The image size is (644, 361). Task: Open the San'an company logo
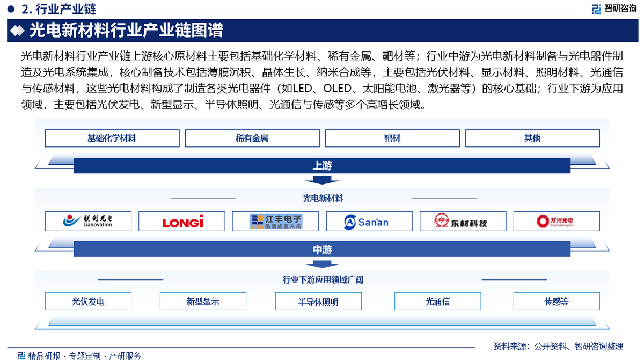[x=369, y=221]
